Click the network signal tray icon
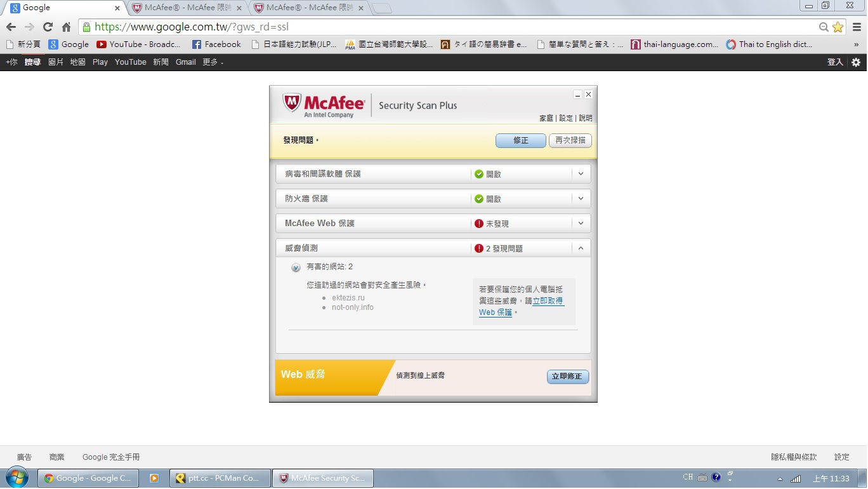The image size is (868, 489). (796, 479)
